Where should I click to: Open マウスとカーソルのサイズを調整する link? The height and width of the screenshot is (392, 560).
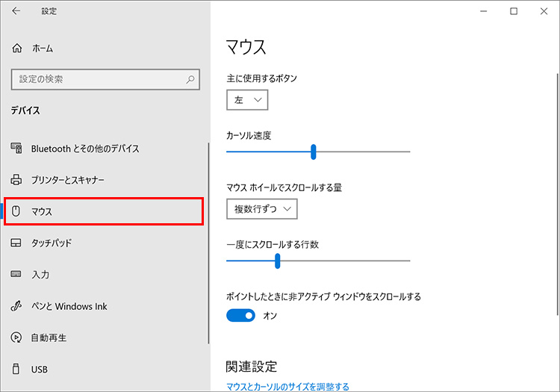tap(287, 386)
